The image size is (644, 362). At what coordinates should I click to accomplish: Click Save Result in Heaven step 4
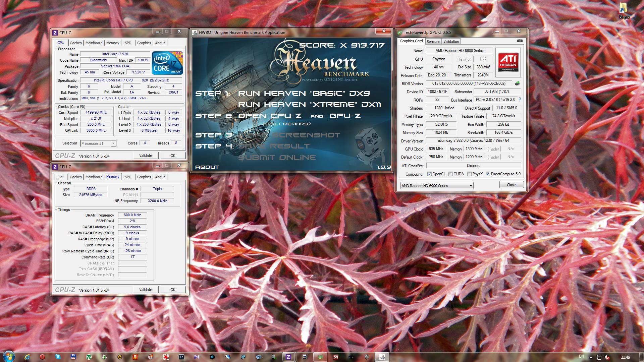[274, 146]
